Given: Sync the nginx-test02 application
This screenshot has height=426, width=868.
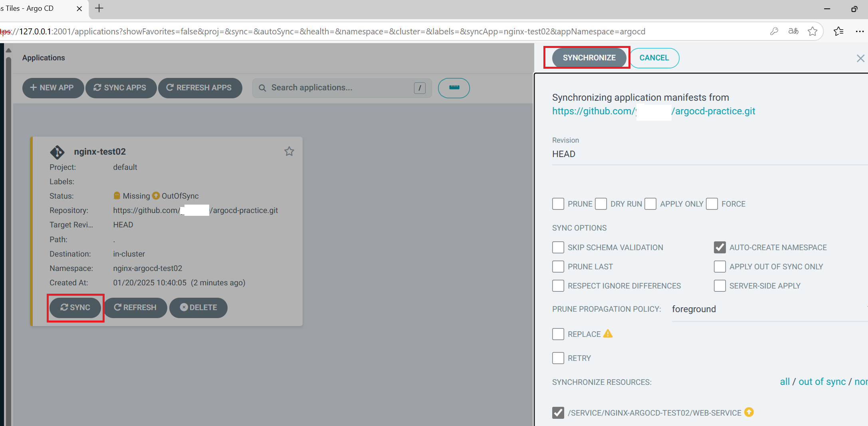Looking at the screenshot, I should 75,308.
